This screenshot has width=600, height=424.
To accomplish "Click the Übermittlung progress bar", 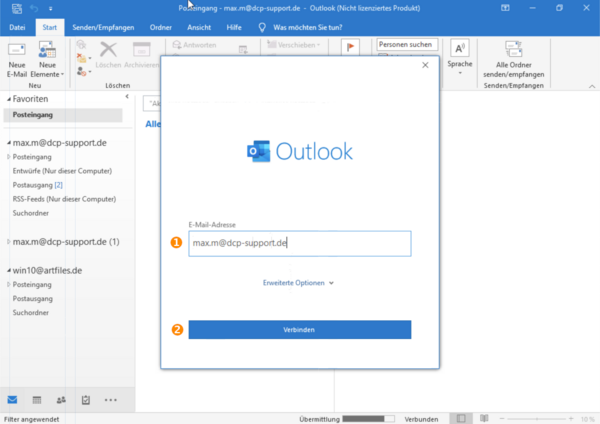I will 368,419.
